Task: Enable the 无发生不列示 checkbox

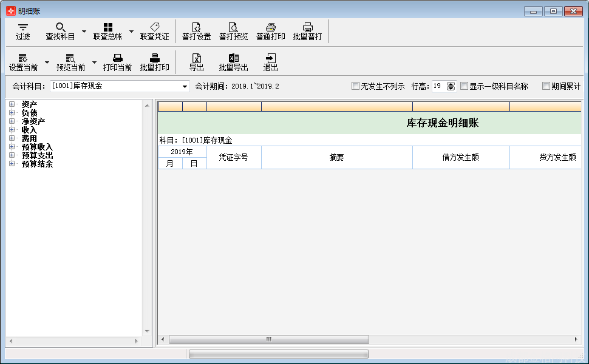Action: (356, 86)
